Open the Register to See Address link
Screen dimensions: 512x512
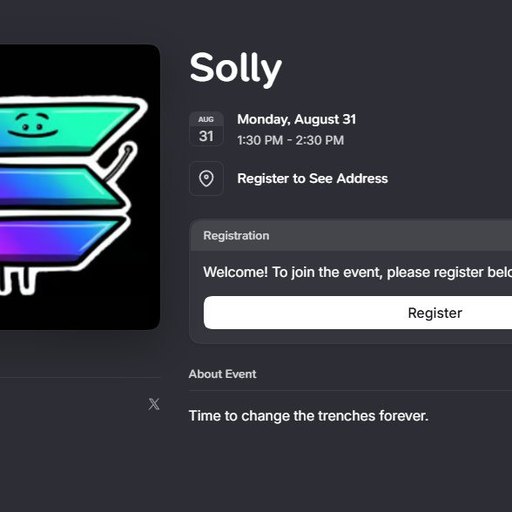click(312, 178)
